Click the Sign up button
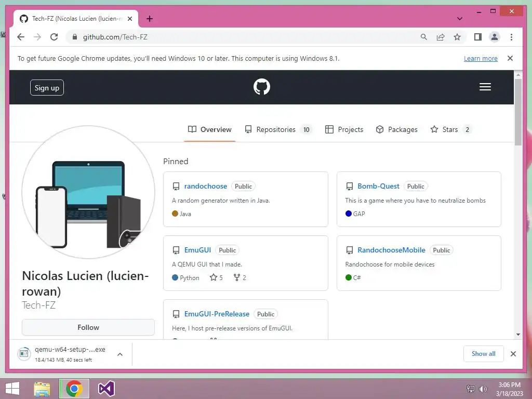 tap(47, 87)
